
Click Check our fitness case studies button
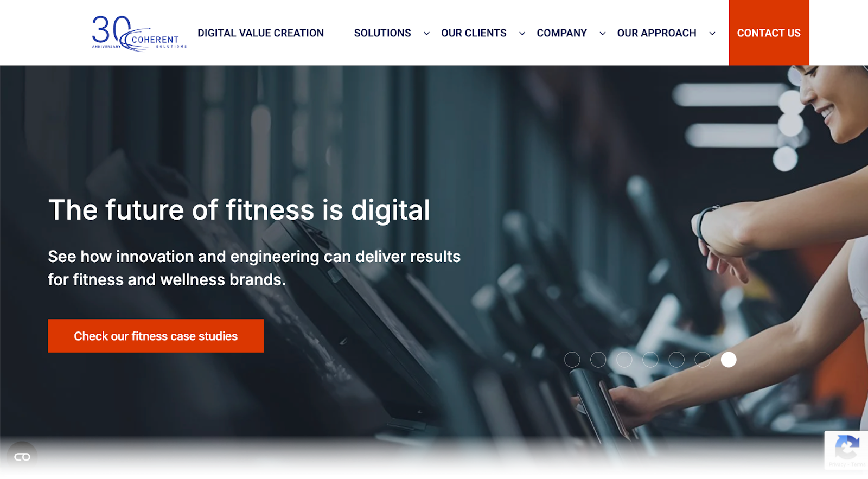(156, 336)
